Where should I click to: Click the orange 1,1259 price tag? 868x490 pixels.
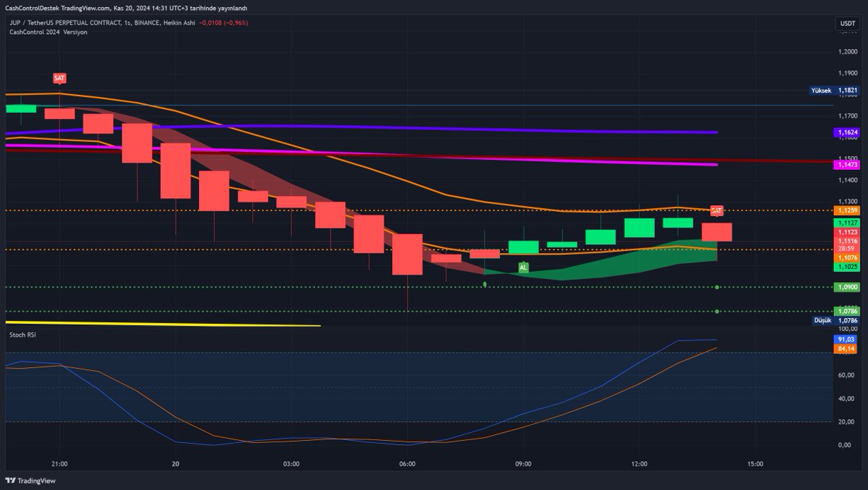847,210
